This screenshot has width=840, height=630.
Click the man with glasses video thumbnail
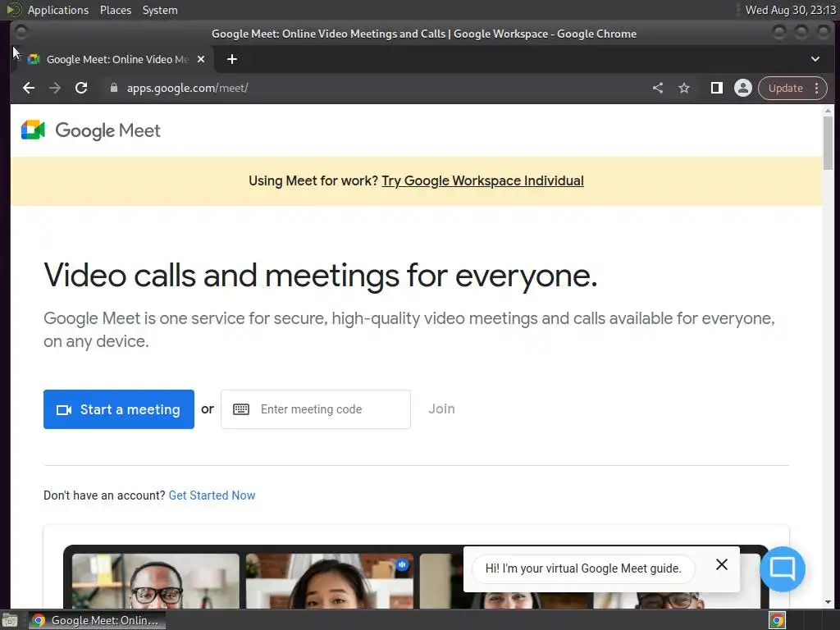point(155,582)
